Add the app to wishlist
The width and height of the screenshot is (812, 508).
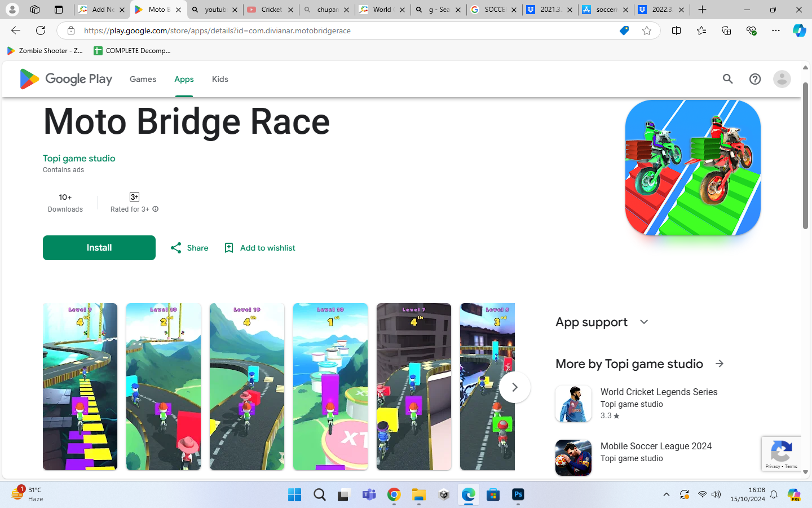pyautogui.click(x=260, y=248)
